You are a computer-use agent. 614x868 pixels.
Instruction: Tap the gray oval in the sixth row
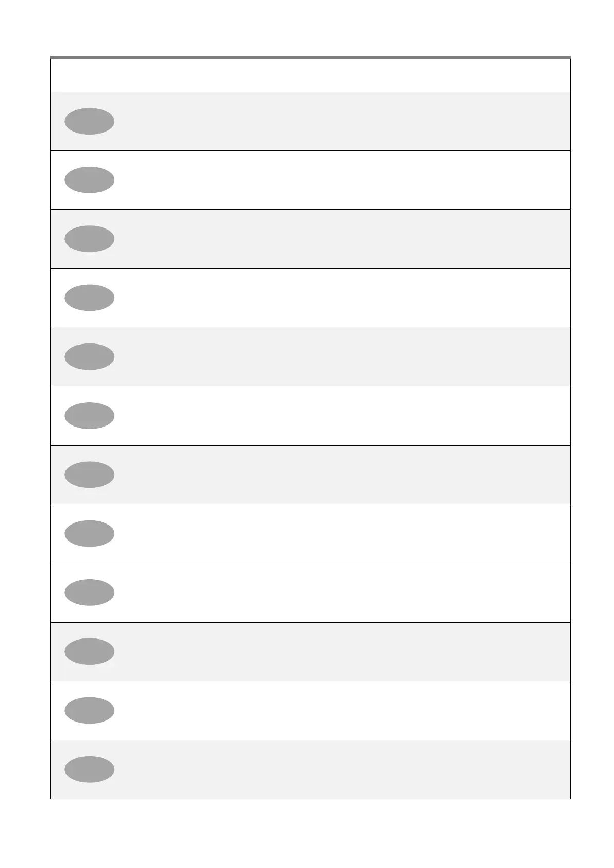89,415
